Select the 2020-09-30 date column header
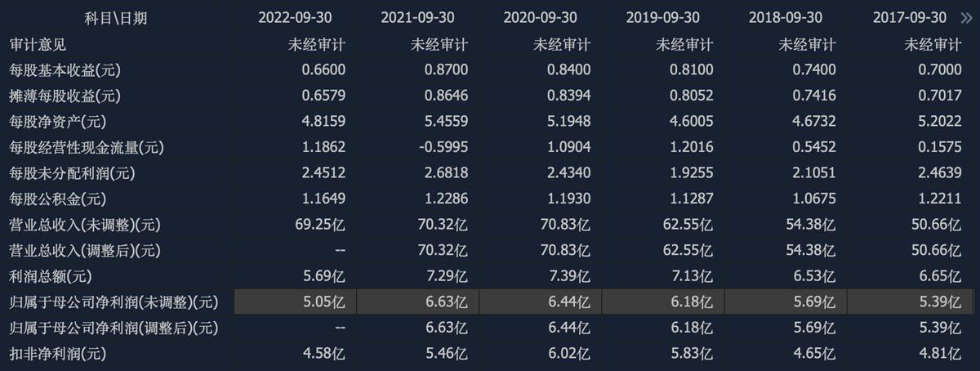Screen dimensions: 980x371 coord(541,18)
